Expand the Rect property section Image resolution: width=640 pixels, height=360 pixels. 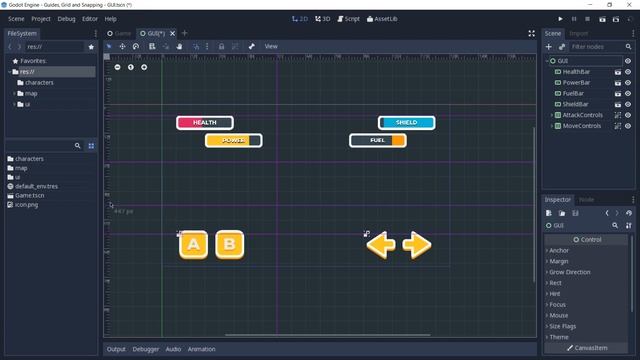(x=554, y=283)
